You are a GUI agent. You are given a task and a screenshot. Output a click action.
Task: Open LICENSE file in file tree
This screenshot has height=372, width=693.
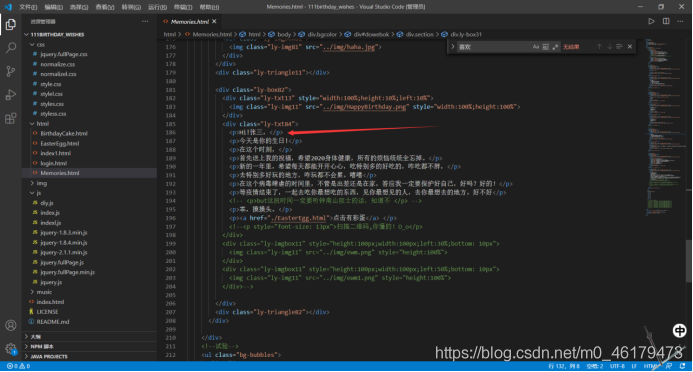click(x=47, y=312)
